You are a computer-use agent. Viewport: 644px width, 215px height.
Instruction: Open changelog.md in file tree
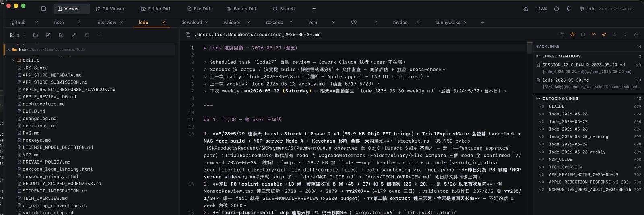(39, 119)
